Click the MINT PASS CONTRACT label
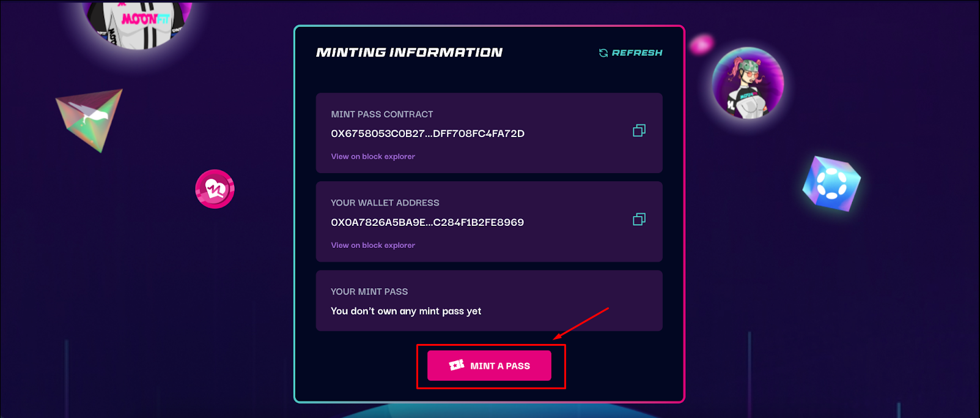The height and width of the screenshot is (418, 980). (382, 114)
